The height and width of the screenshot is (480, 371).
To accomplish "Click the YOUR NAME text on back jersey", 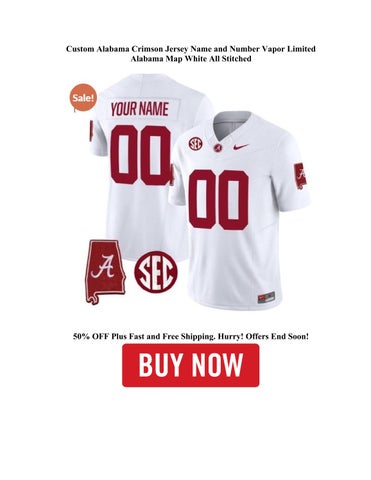I will pos(140,109).
